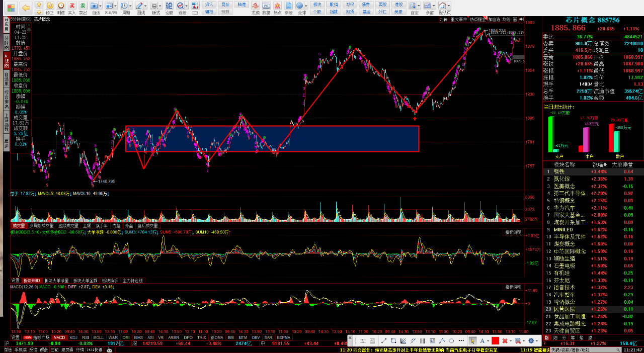Switch to the 换手率 turnover tab

point(102,226)
